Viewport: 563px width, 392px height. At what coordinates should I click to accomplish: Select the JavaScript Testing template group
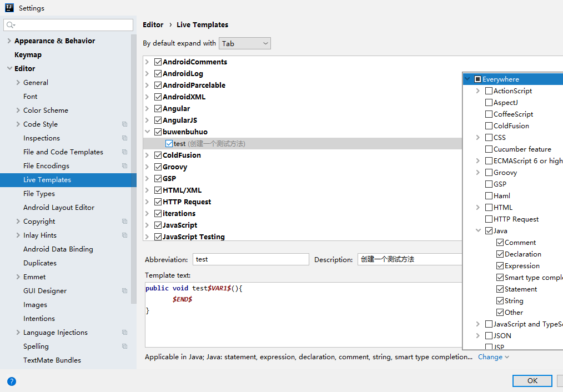(194, 237)
